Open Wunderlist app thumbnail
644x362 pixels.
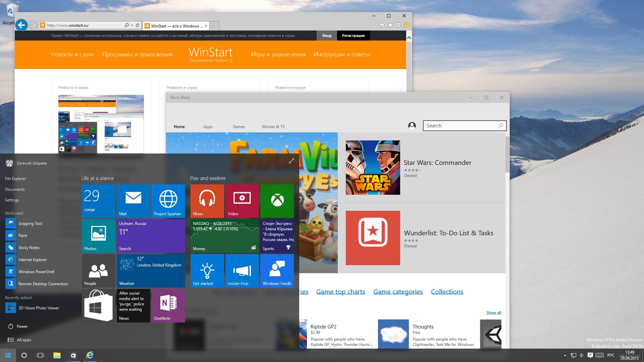pos(373,238)
